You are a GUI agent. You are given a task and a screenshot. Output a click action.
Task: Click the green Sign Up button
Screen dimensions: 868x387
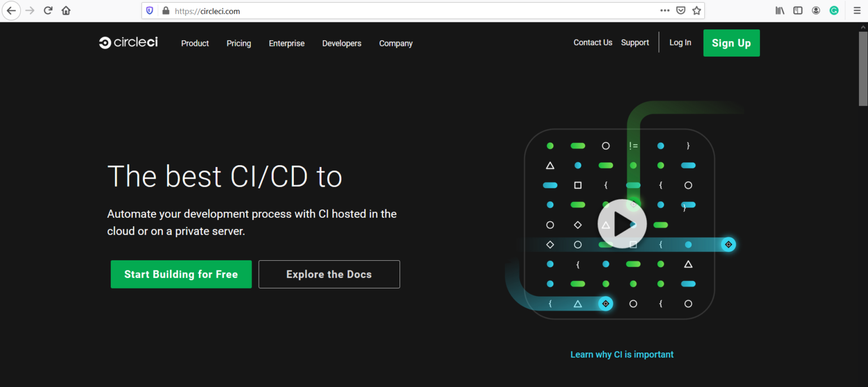point(731,43)
